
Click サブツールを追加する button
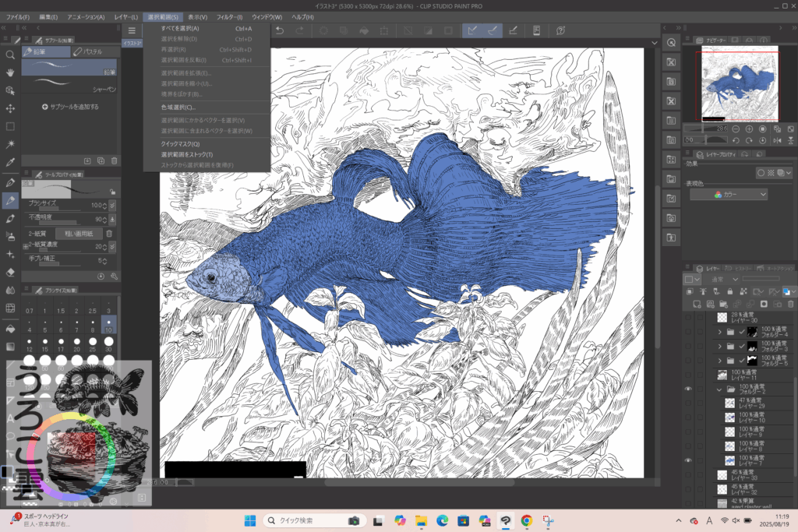tap(70, 106)
